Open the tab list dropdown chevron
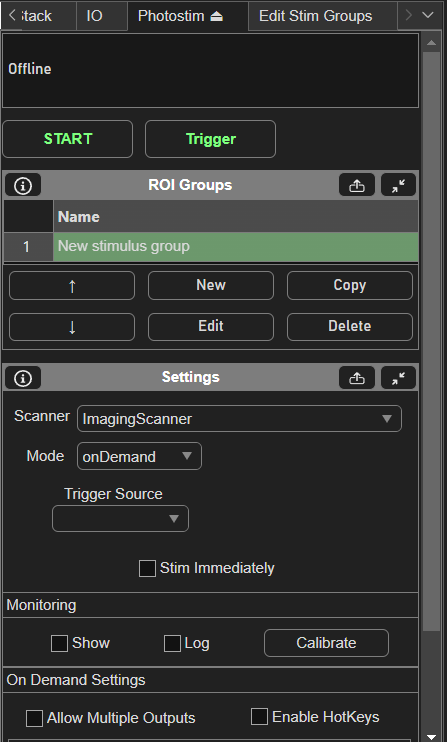447x742 pixels. (x=428, y=15)
